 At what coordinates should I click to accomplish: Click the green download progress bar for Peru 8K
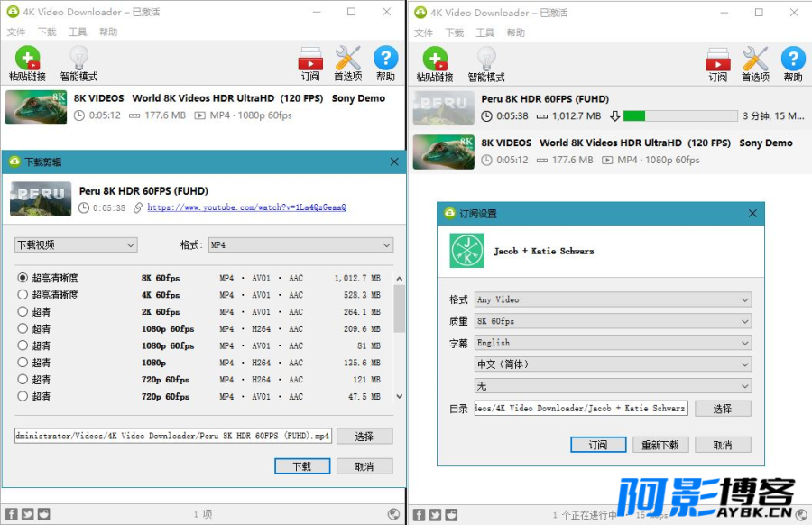[x=679, y=115]
